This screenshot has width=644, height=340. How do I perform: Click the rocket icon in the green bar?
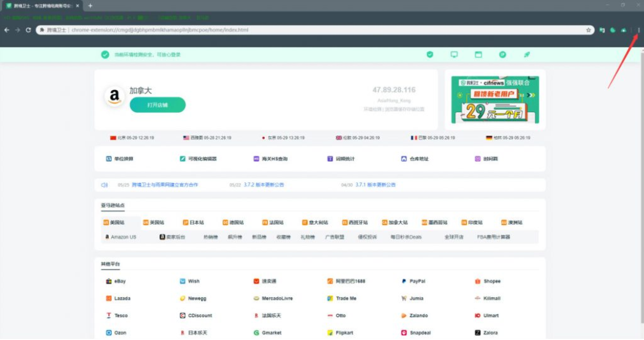[526, 55]
